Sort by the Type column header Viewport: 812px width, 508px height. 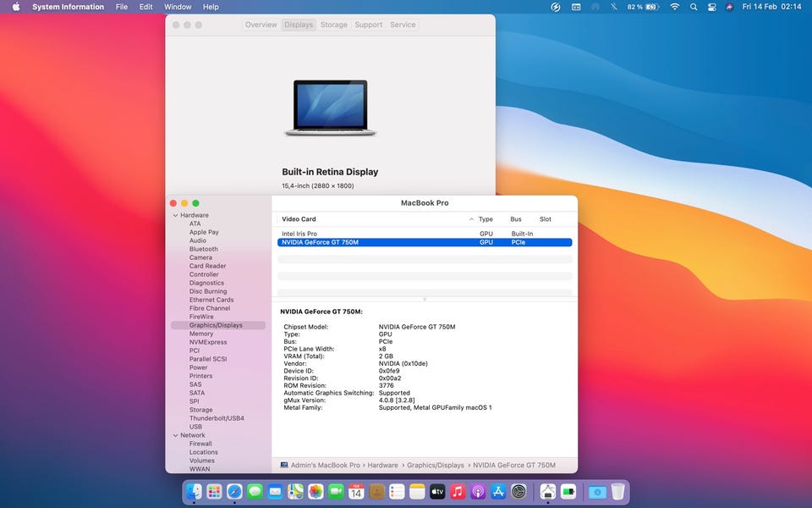(x=486, y=219)
